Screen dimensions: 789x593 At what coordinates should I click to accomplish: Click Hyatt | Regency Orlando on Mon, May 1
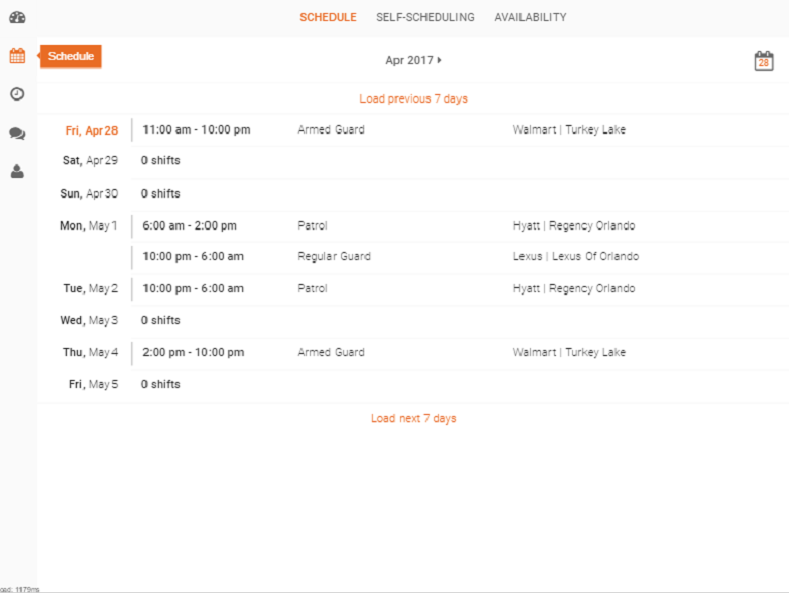point(574,226)
